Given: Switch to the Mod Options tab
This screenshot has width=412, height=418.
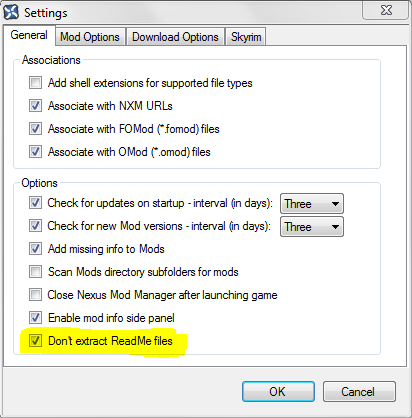Looking at the screenshot, I should [x=90, y=37].
